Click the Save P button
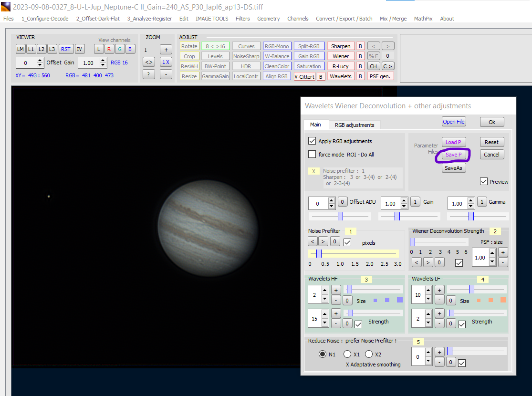532x396 pixels. click(x=453, y=155)
